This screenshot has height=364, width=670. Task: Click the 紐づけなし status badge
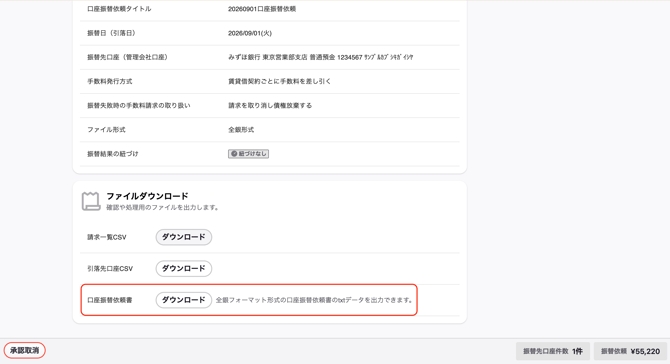[x=248, y=154]
